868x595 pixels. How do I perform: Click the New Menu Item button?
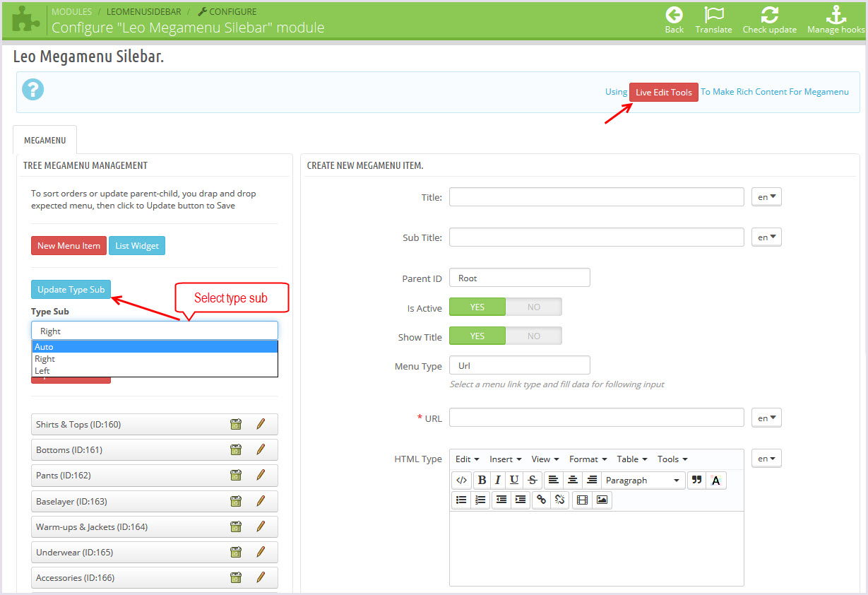(69, 246)
